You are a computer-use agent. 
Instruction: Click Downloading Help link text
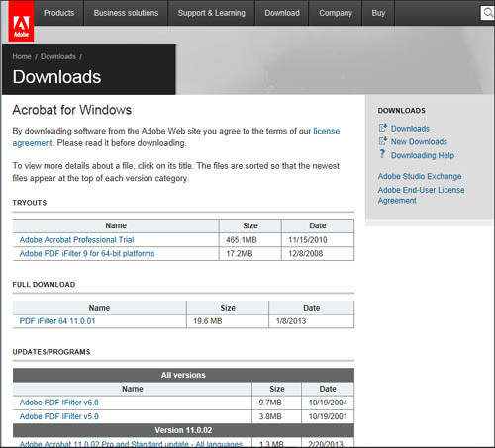423,155
